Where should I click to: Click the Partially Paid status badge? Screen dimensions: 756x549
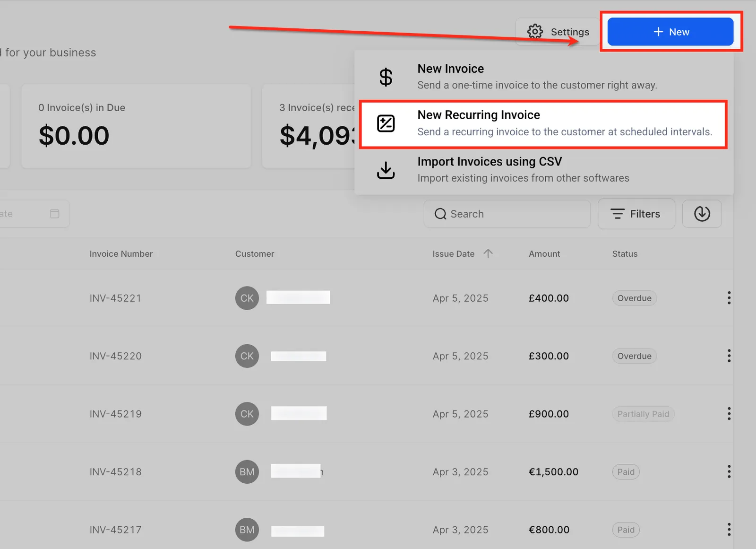(643, 414)
